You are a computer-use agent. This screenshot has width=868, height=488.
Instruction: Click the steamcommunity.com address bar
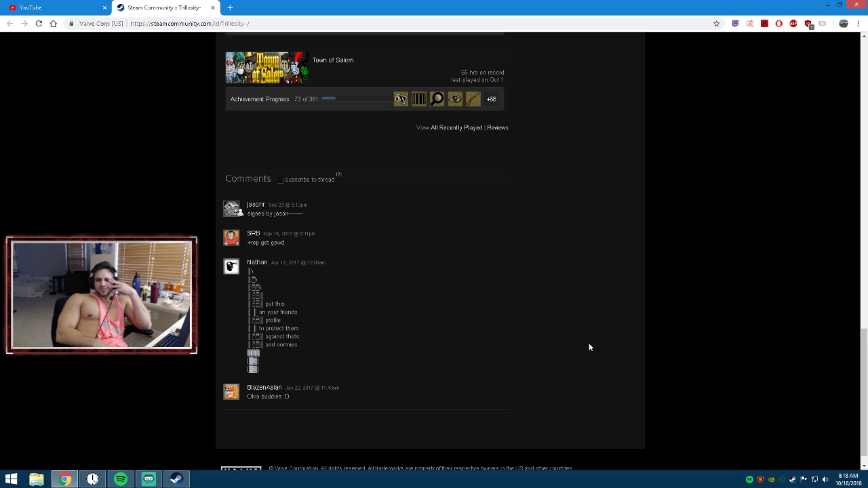(393, 23)
